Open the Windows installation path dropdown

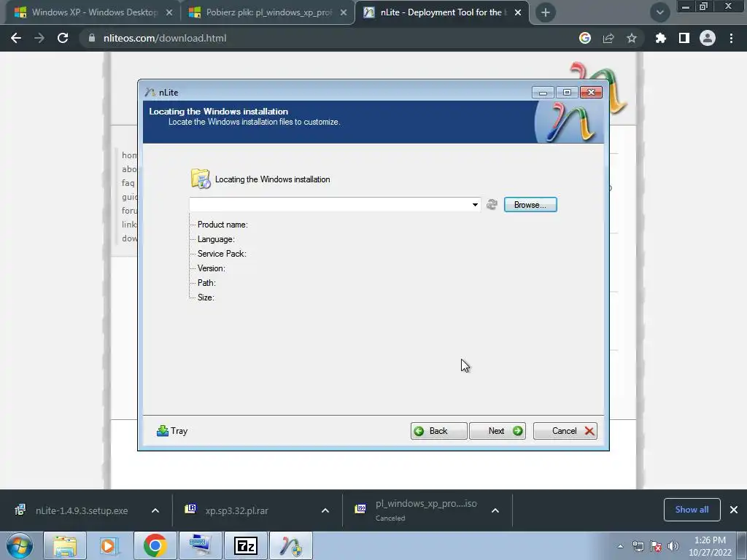[475, 205]
